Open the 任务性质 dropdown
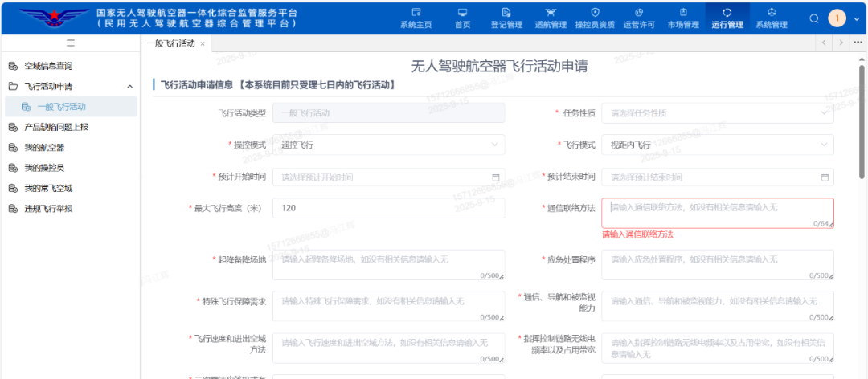This screenshot has height=379, width=868. point(718,113)
